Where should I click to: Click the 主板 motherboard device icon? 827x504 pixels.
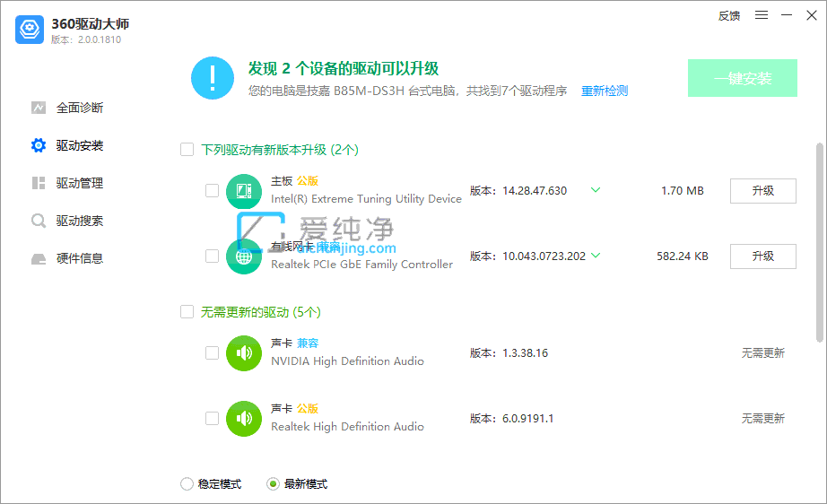244,191
